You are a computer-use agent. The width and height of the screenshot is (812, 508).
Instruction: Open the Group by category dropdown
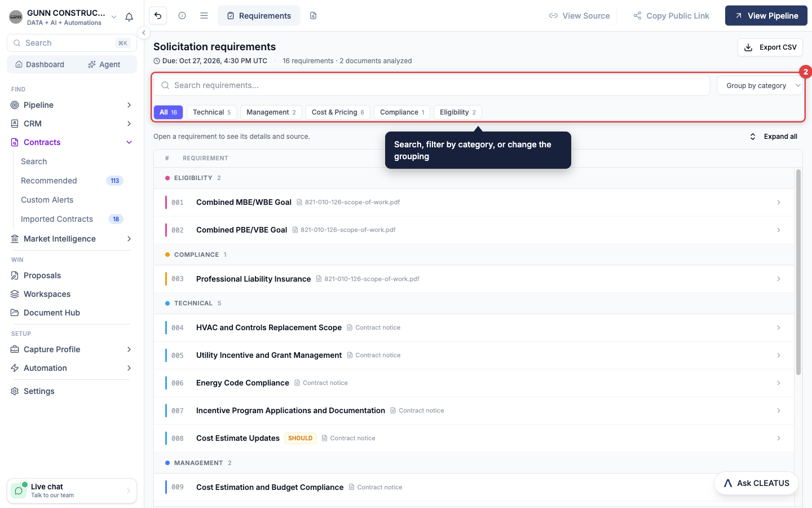pos(760,86)
